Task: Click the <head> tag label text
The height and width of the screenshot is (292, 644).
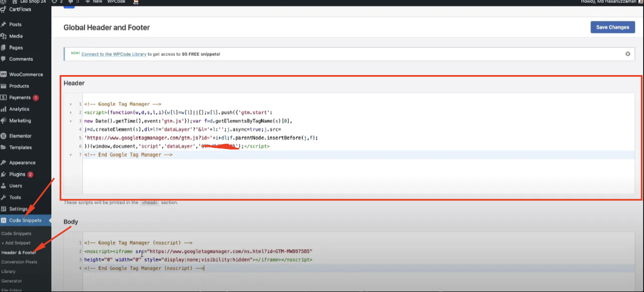Action: 150,202
